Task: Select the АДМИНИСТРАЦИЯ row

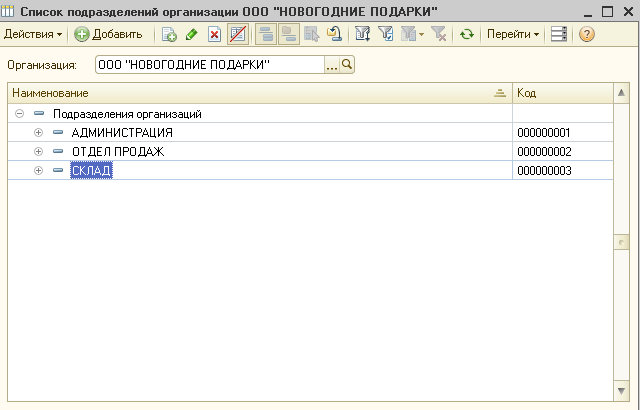Action: [x=310, y=132]
